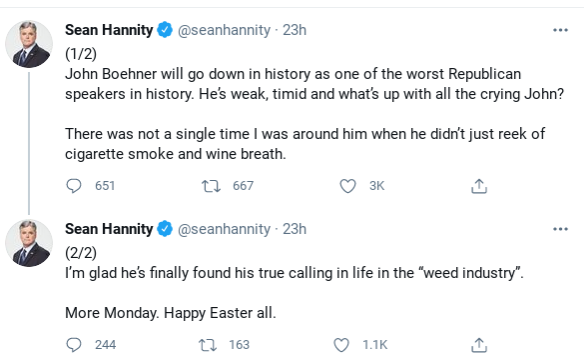Open Sean Hannity name link in first tweet
Image resolution: width=584 pixels, height=363 pixels.
(x=109, y=30)
